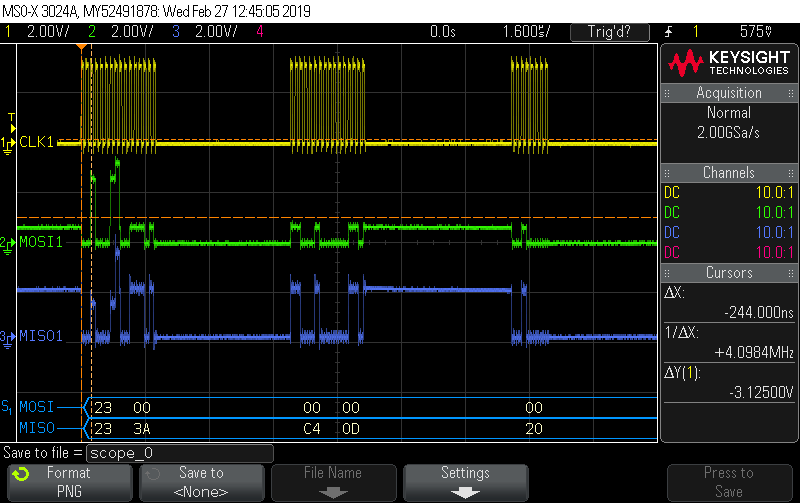800x503 pixels.
Task: Click the decoded MISO value 0D
Action: coord(351,429)
